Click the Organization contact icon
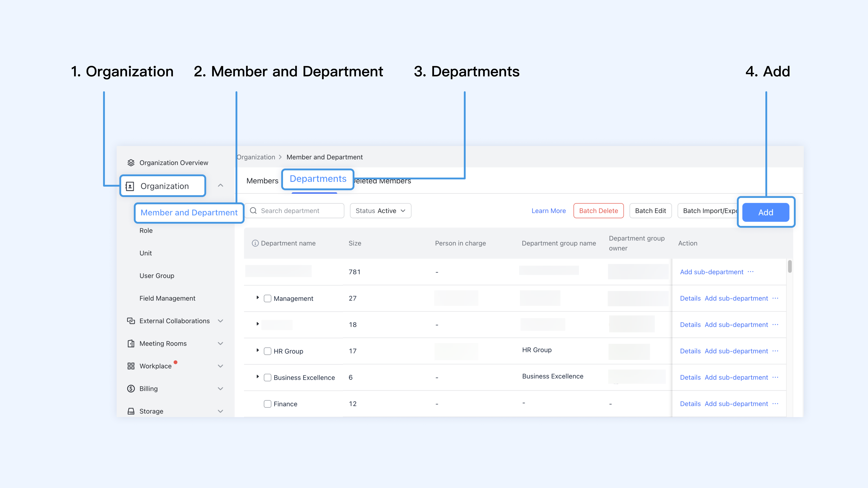The image size is (868, 488). [130, 186]
